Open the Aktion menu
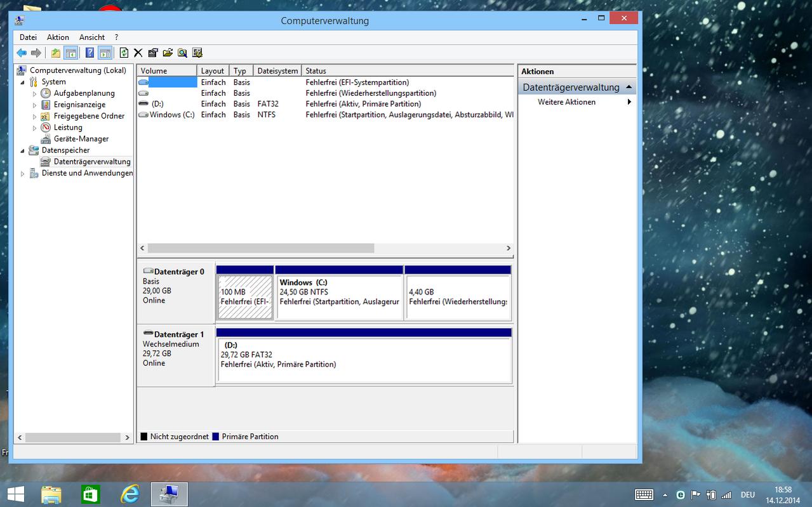The height and width of the screenshot is (507, 812). click(x=58, y=37)
